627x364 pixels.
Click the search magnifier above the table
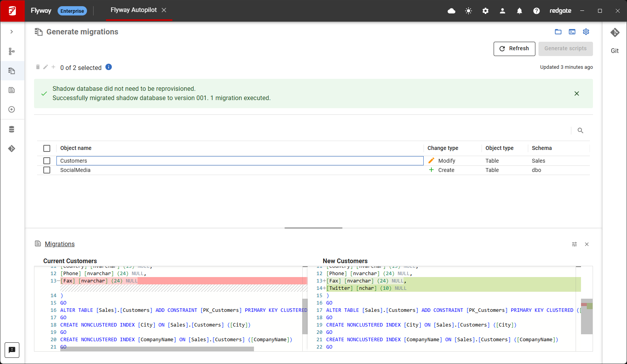[580, 131]
